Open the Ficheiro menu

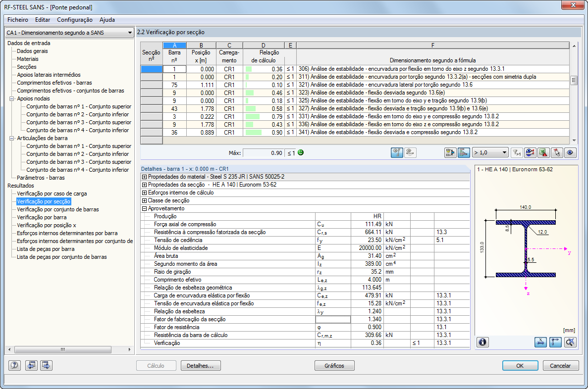[18, 20]
